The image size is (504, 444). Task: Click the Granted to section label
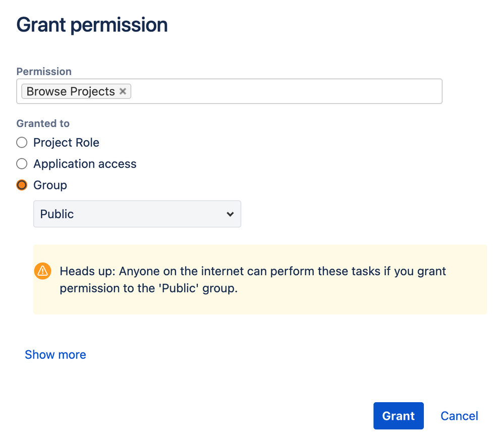click(43, 123)
